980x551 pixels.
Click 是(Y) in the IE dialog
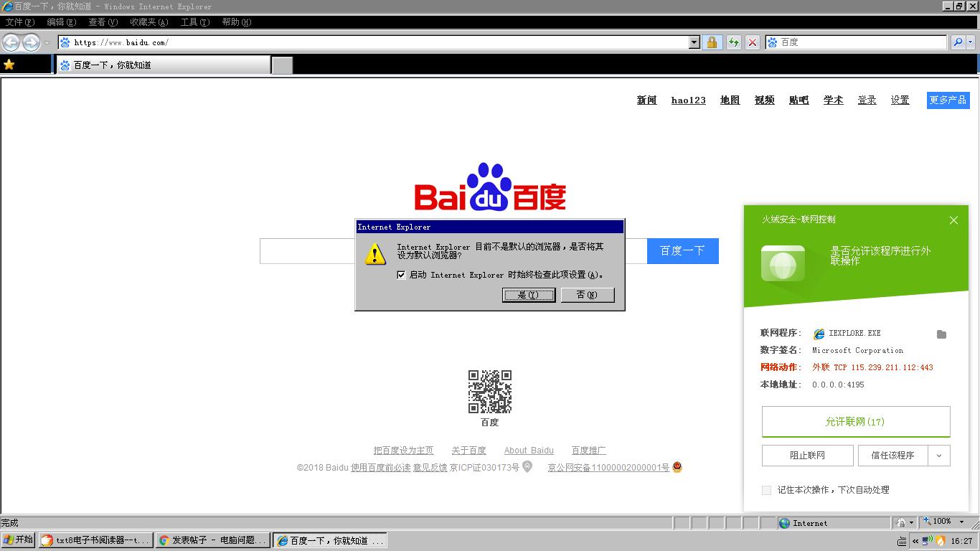point(529,295)
